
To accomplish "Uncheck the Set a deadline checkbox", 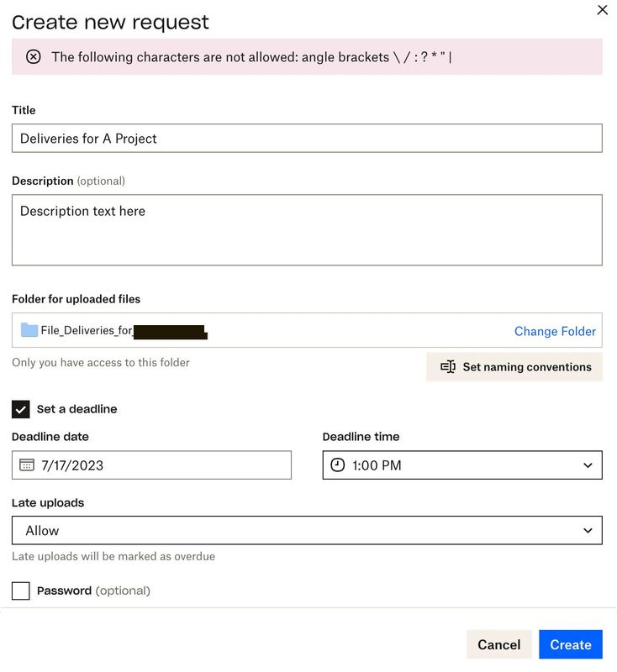I will point(18,408).
